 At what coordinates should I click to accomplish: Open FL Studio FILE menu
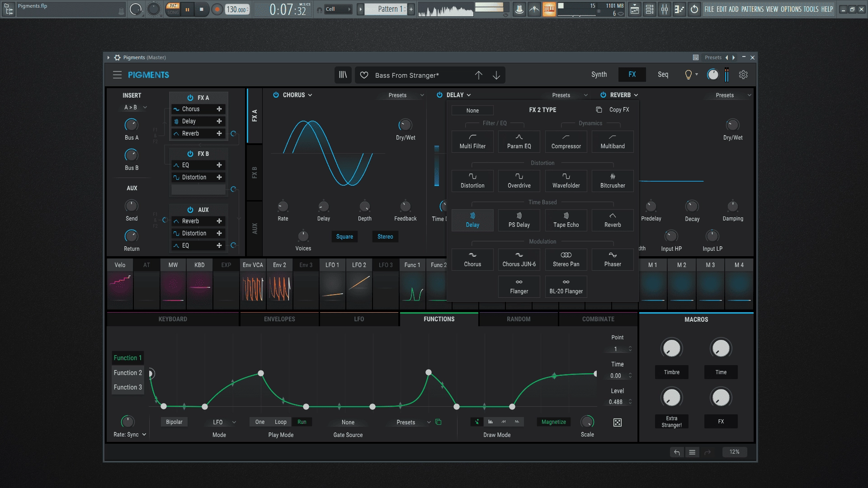tap(709, 9)
